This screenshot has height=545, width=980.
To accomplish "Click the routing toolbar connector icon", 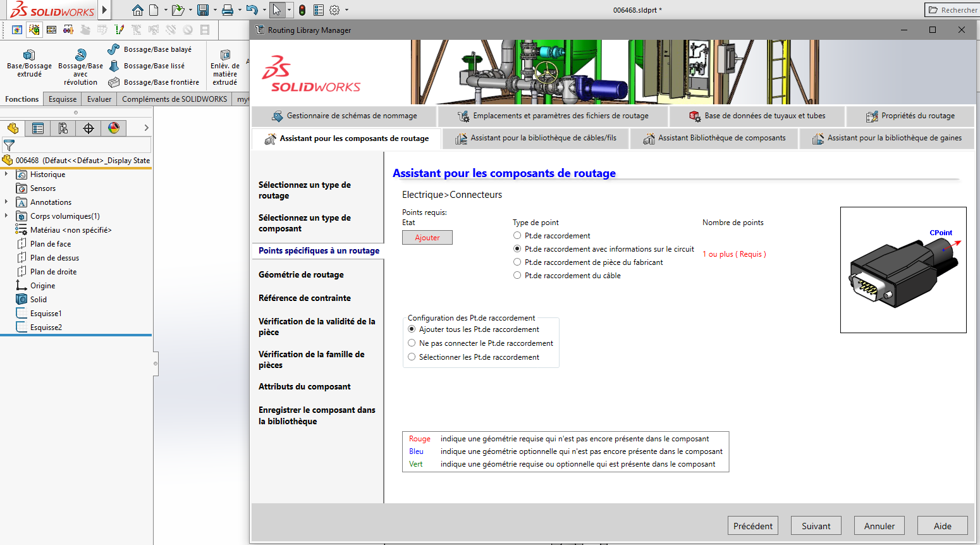I will click(68, 30).
